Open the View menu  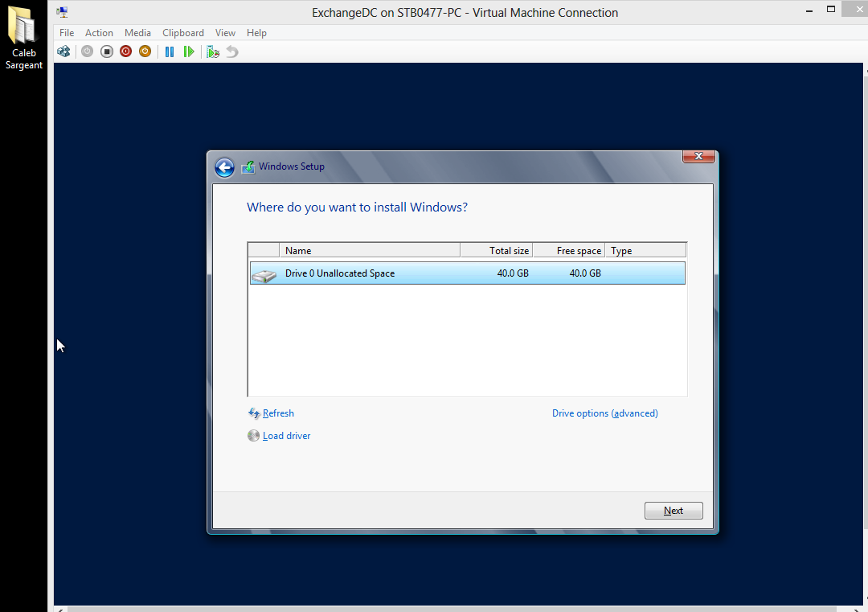point(225,33)
